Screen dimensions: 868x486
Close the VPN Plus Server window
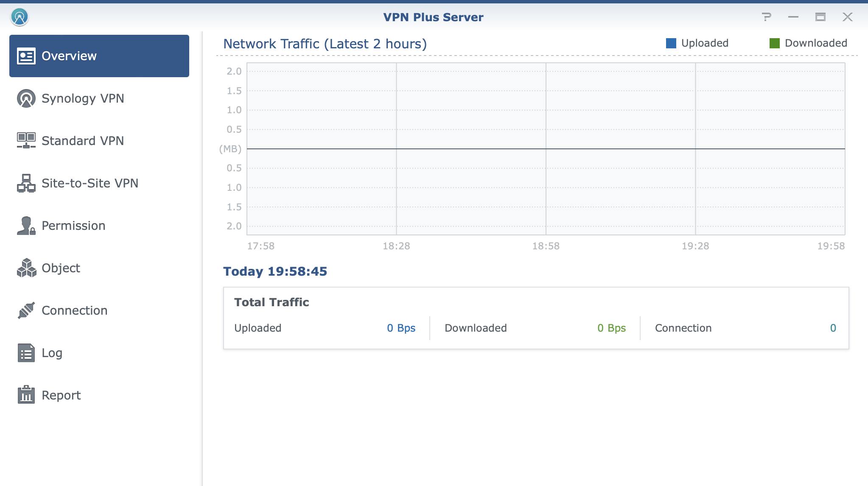848,17
